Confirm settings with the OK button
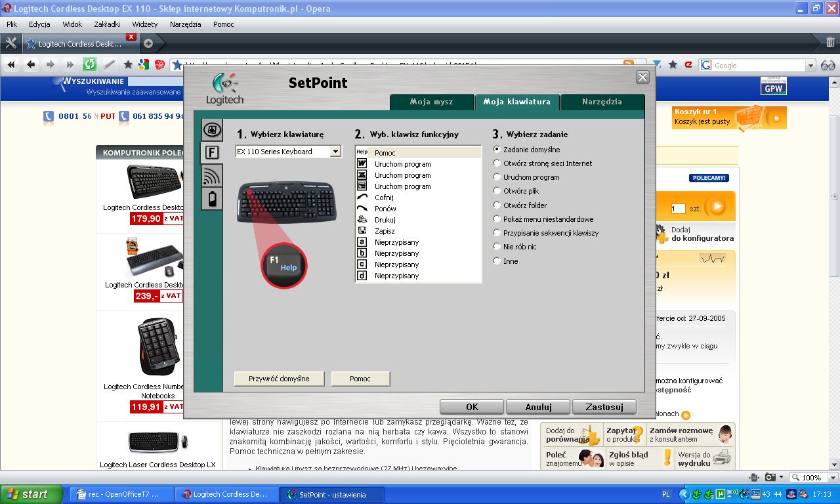Viewport: 840px width, 504px height. pos(472,407)
